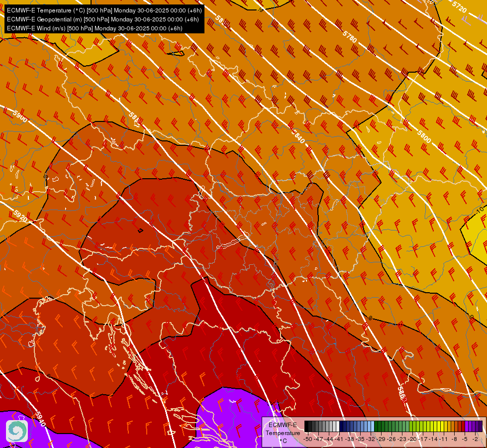Pick the black swatch at scale start
This screenshot has height=448, width=487.
coord(306,426)
